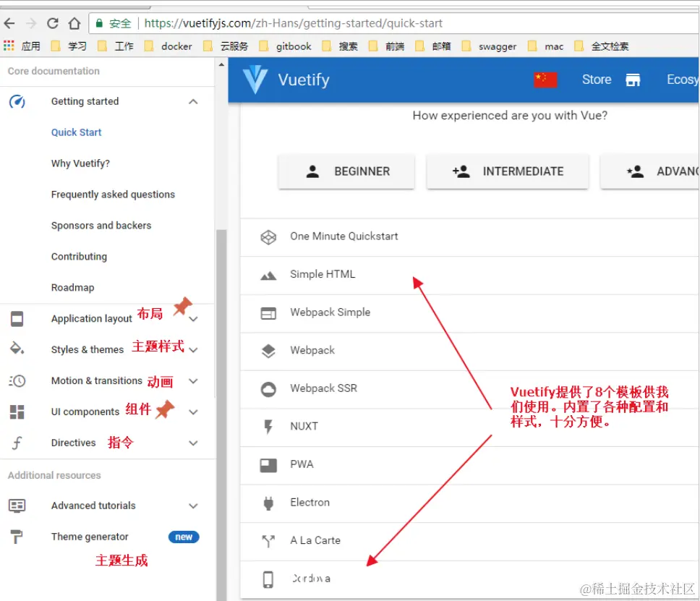Screen dimensions: 700x601
Task: Expand Motion & transitions chevron
Action: click(193, 381)
